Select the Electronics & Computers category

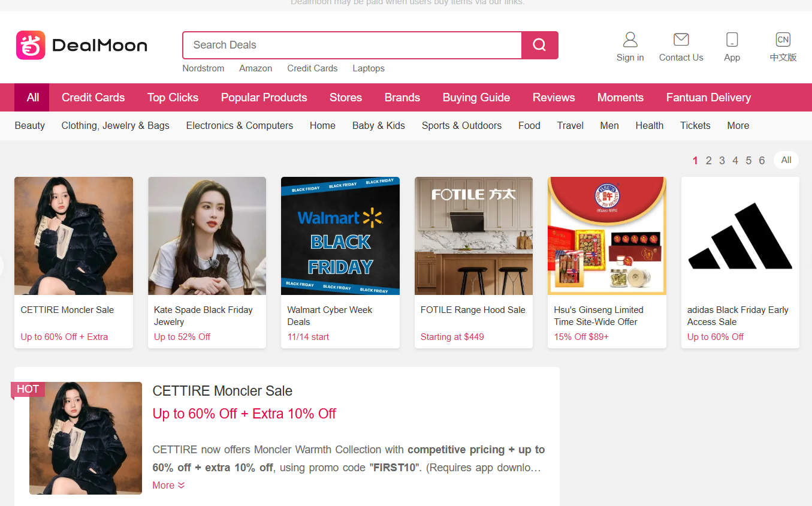[x=239, y=125]
